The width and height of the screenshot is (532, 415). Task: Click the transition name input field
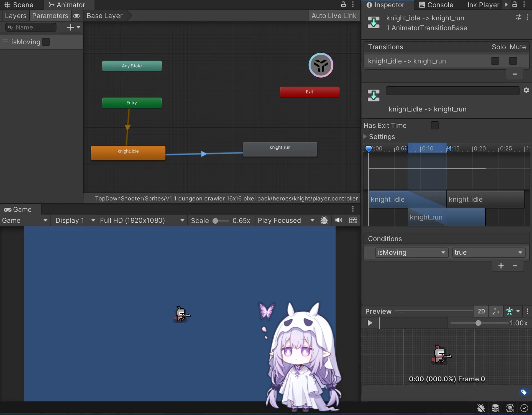point(452,91)
